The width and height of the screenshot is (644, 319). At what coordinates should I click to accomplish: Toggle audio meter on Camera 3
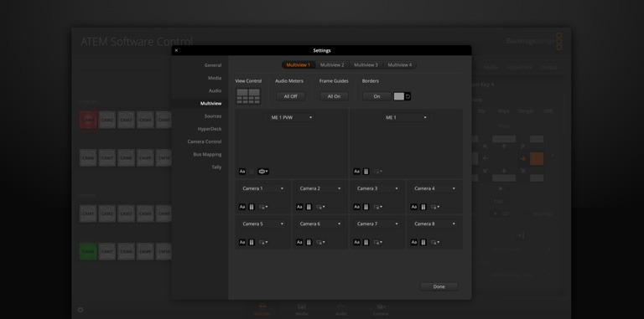tap(366, 207)
